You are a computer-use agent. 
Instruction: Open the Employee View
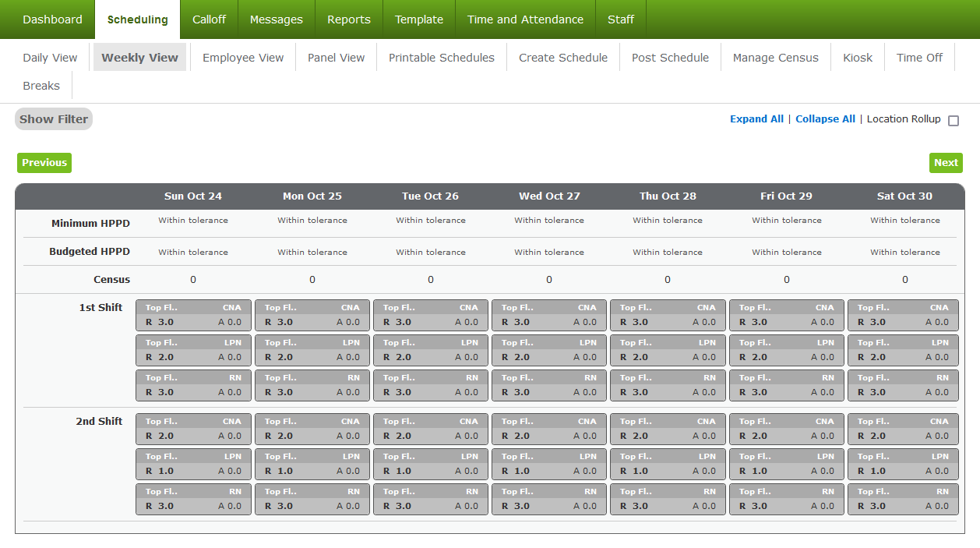click(x=242, y=57)
